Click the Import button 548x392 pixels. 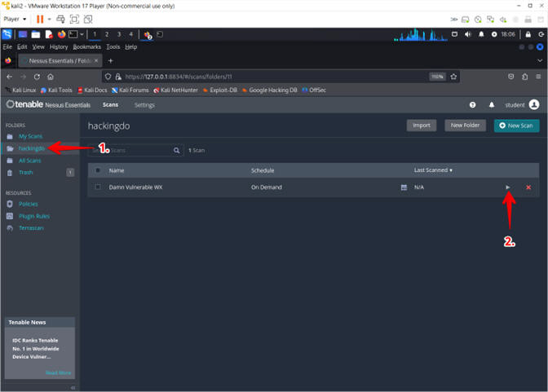coord(422,126)
